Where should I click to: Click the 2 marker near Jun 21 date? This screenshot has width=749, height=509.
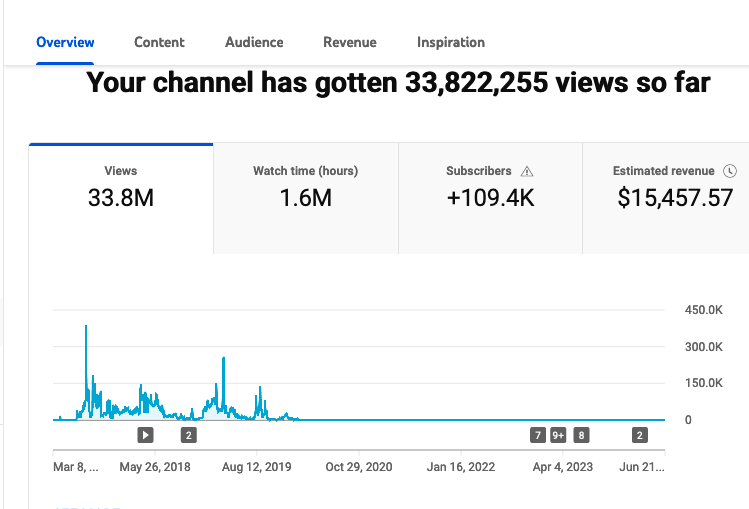[x=640, y=435]
